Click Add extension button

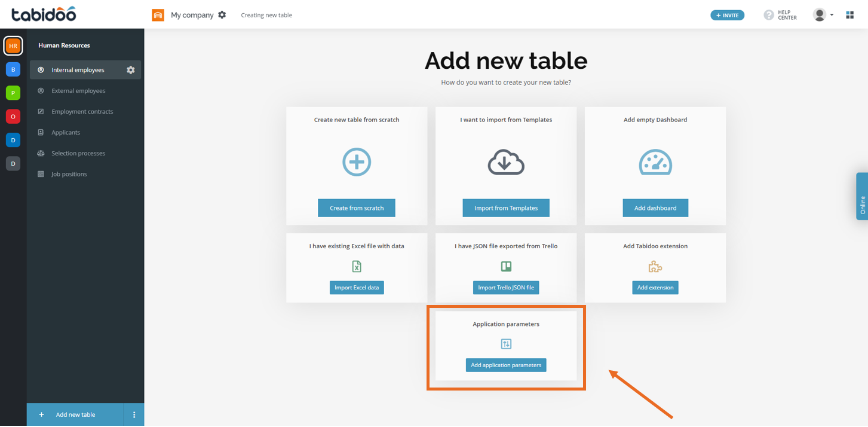click(655, 288)
